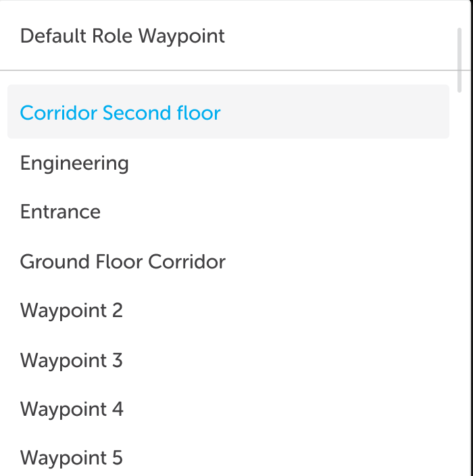Assign Waypoint 2 as the default waypoint
Viewport: 473px width, 476px height.
[228, 310]
